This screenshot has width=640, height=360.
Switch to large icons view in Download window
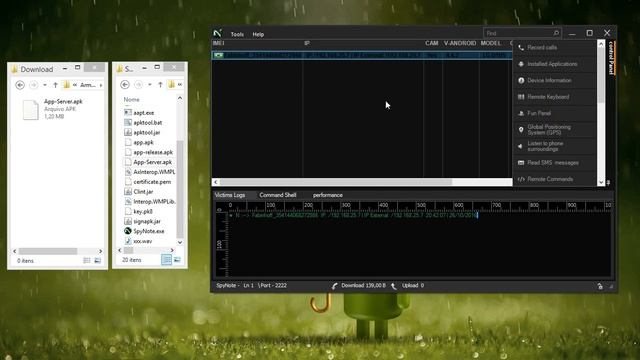coord(98,260)
